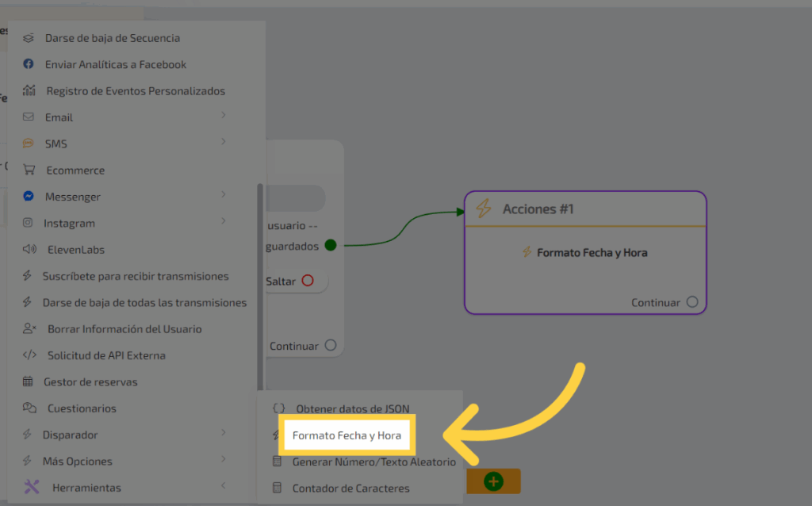
Task: Click the Messenger icon in menu
Action: pyautogui.click(x=29, y=197)
